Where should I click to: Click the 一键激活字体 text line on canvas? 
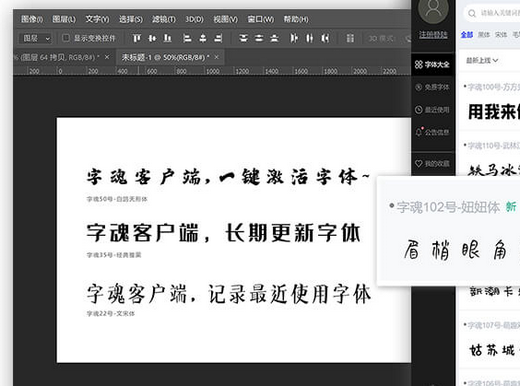click(228, 177)
